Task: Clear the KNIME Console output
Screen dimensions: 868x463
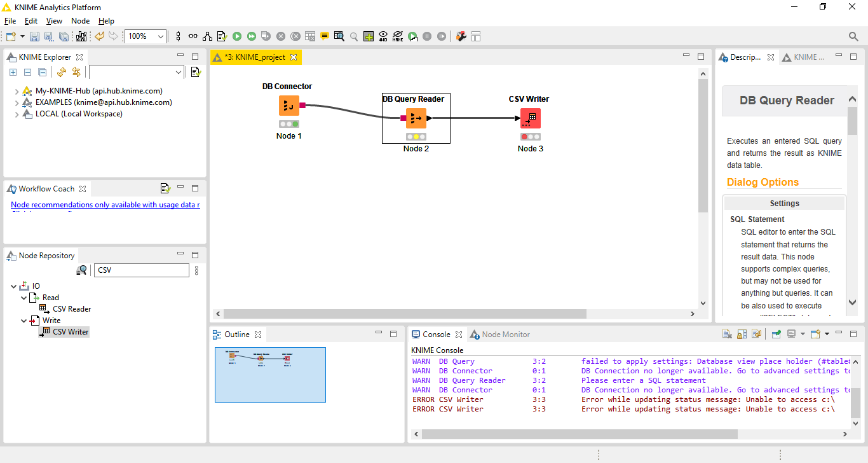Action: [x=727, y=334]
